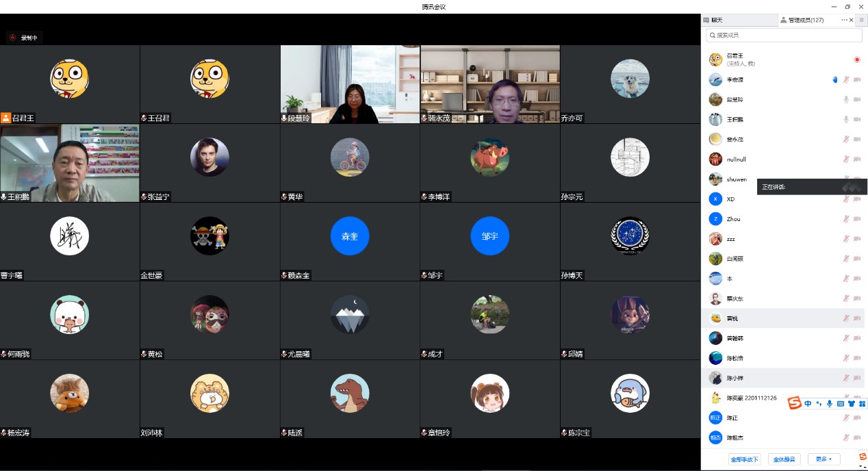Click the microphone icon for 段慧玲 in member list
The image size is (868, 471).
[x=846, y=99]
